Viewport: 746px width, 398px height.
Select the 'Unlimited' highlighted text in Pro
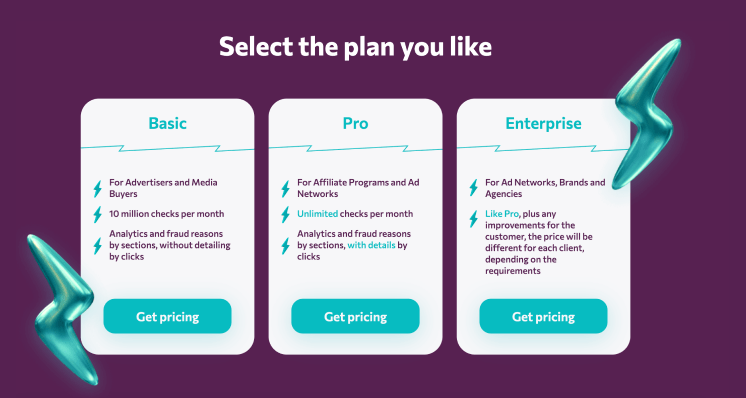[317, 214]
